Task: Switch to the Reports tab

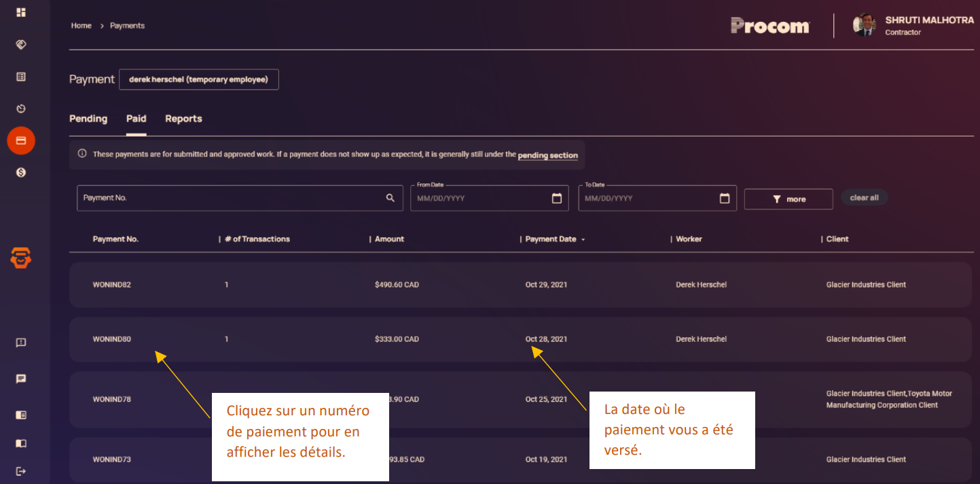Action: tap(183, 119)
